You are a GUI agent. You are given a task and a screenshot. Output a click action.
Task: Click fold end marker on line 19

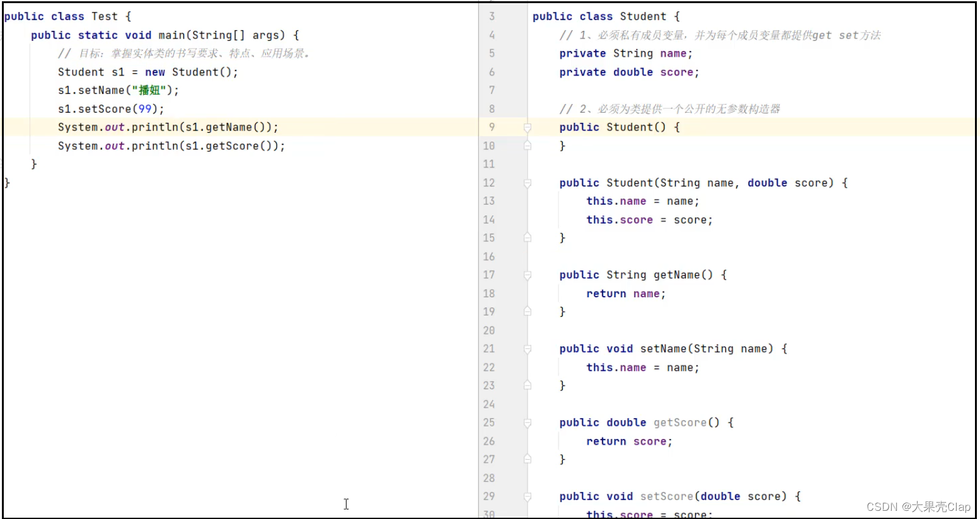(527, 312)
